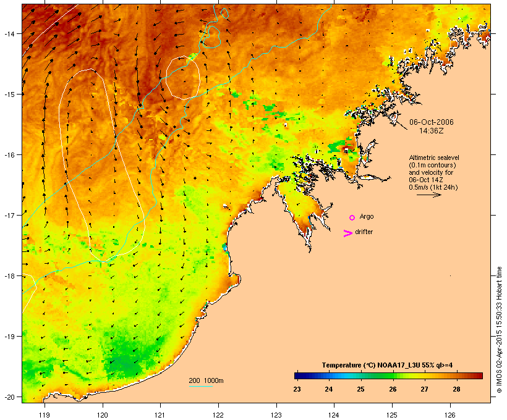Click the '06-Oct-2006' date label
This screenshot has width=507, height=420.
[432, 122]
